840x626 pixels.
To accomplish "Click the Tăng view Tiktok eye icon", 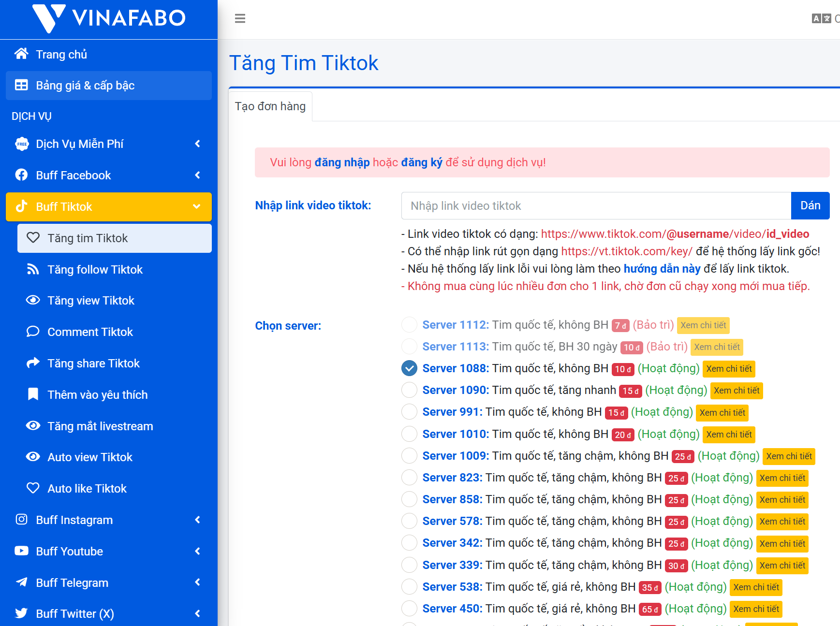I will tap(33, 300).
